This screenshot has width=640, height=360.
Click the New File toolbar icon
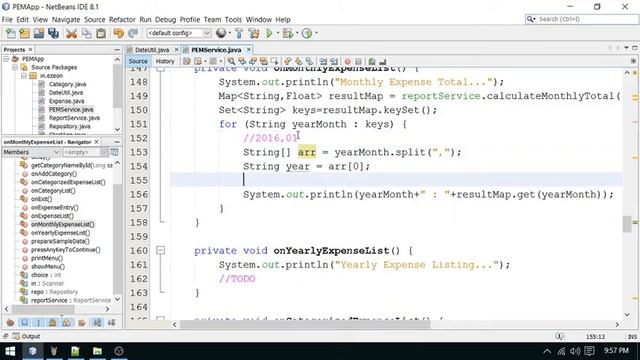pos(11,33)
